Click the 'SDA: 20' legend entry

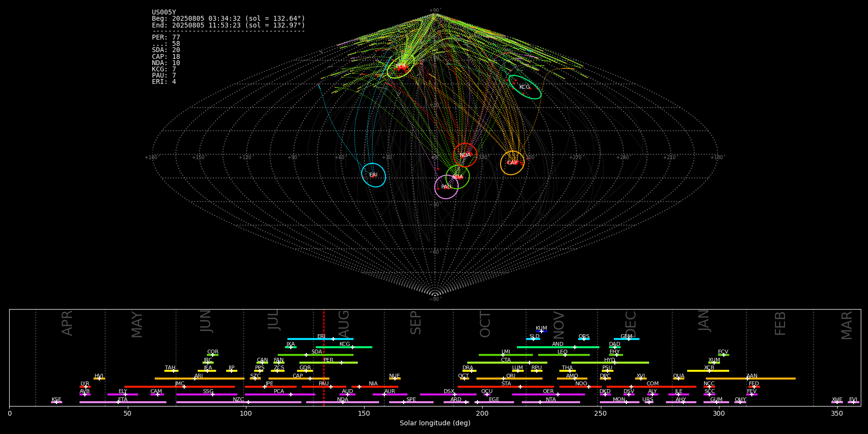click(166, 50)
